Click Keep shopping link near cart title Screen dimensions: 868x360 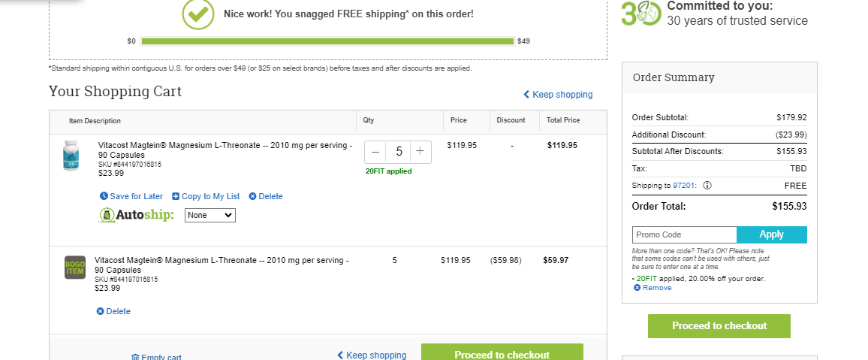[x=558, y=95]
